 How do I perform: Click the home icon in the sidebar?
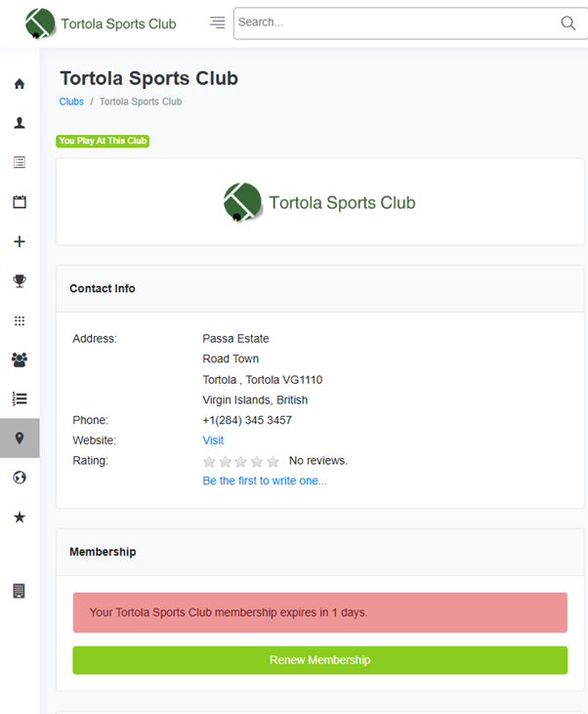tap(20, 84)
